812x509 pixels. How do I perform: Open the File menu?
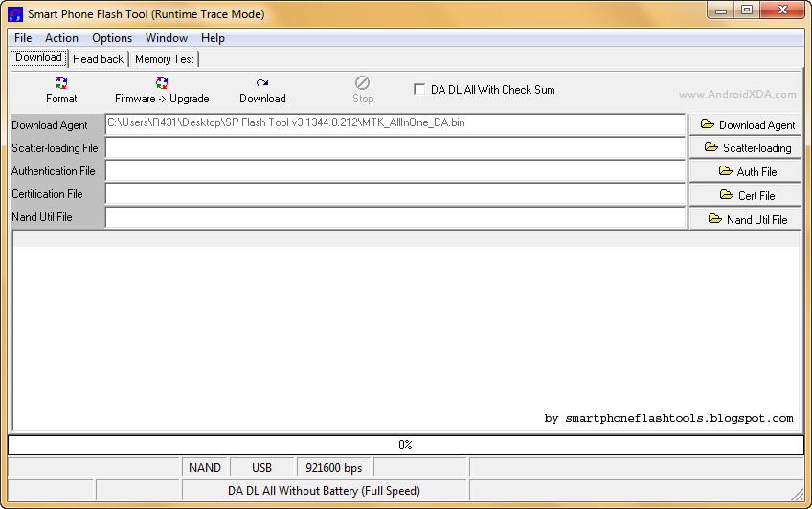pyautogui.click(x=23, y=38)
